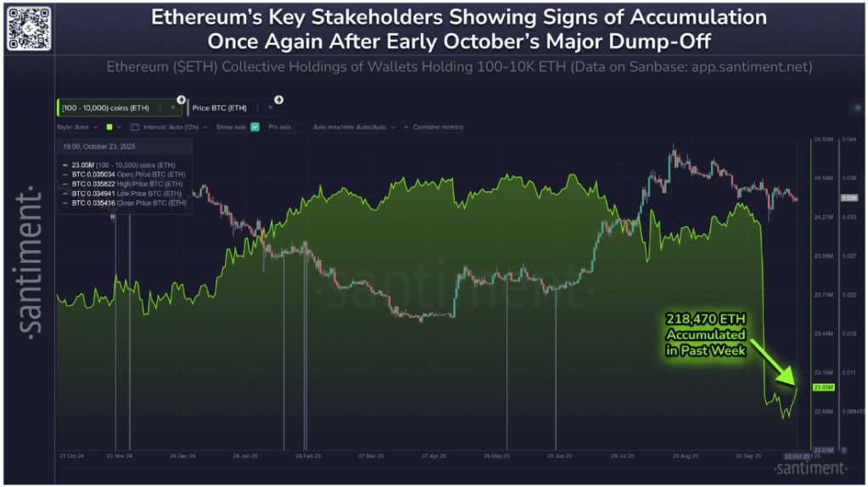Click the interval calendar icon
Viewport: 868px width, 487px height.
coord(135,127)
